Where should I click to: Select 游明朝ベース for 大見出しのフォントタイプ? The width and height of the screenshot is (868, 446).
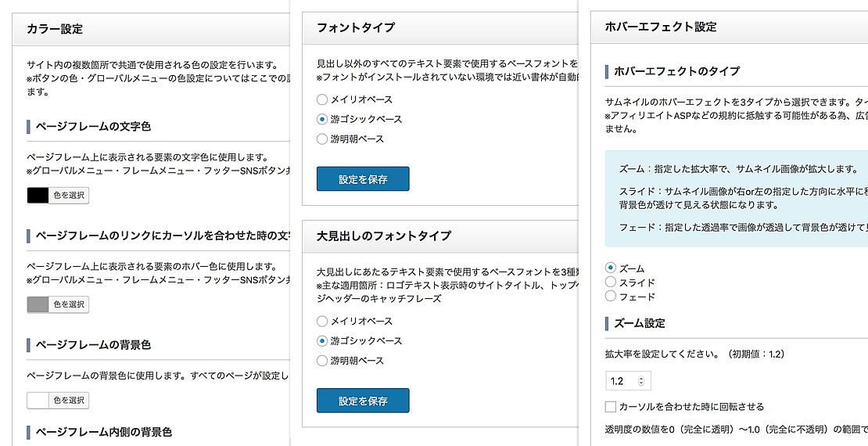pos(322,361)
